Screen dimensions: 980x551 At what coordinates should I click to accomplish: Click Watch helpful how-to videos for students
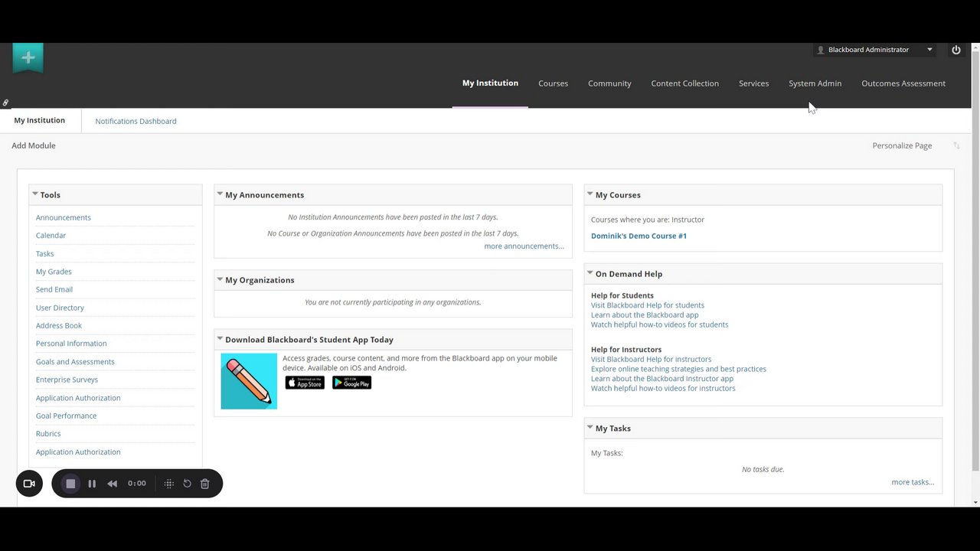pyautogui.click(x=659, y=324)
